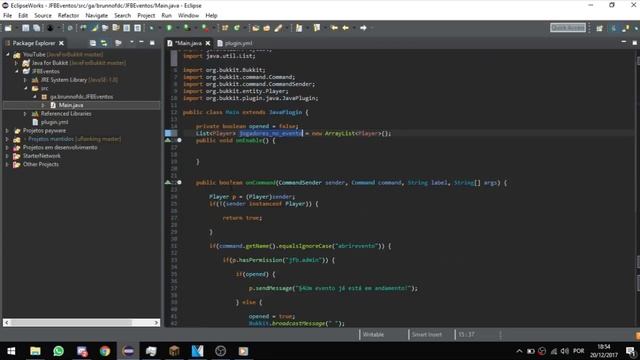Collapse the src folder node
640x360 pixels.
coord(25,88)
